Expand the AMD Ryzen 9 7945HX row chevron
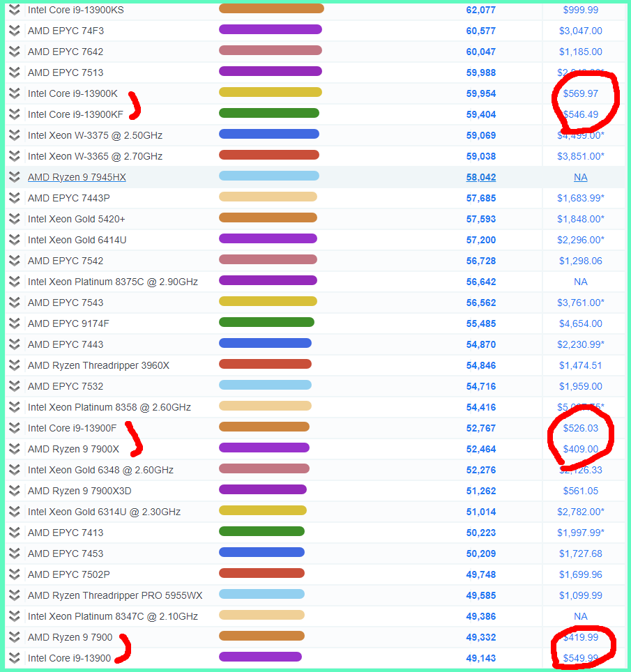 [15, 177]
